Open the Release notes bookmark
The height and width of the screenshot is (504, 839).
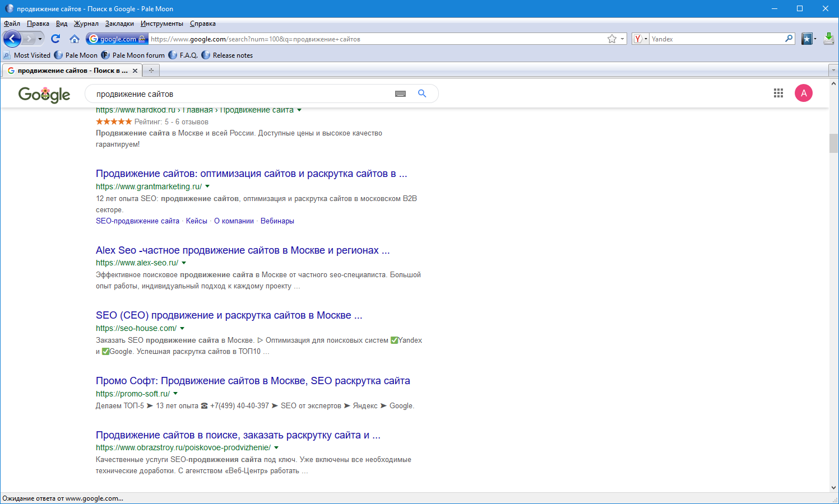tap(227, 55)
